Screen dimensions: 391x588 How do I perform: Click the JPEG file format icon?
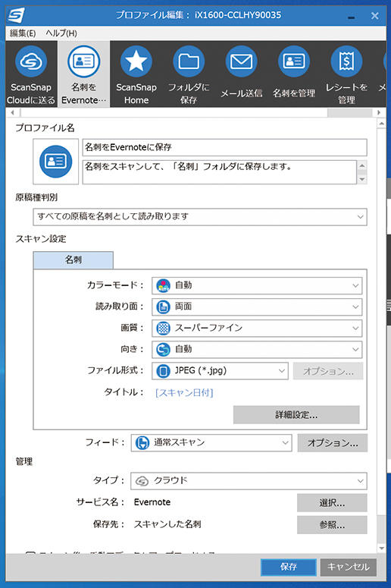click(x=163, y=371)
